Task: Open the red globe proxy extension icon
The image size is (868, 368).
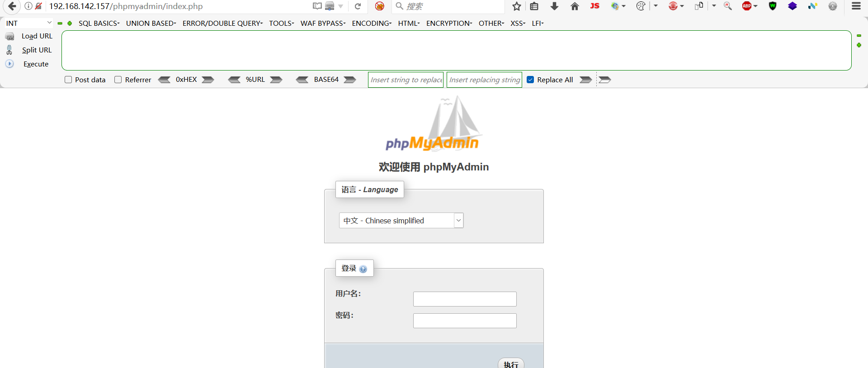Action: [673, 6]
